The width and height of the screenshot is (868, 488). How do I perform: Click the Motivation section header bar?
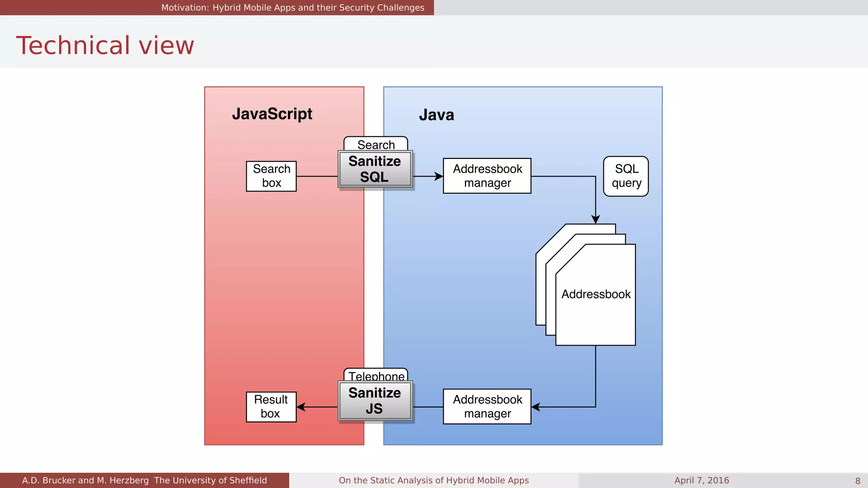(292, 8)
